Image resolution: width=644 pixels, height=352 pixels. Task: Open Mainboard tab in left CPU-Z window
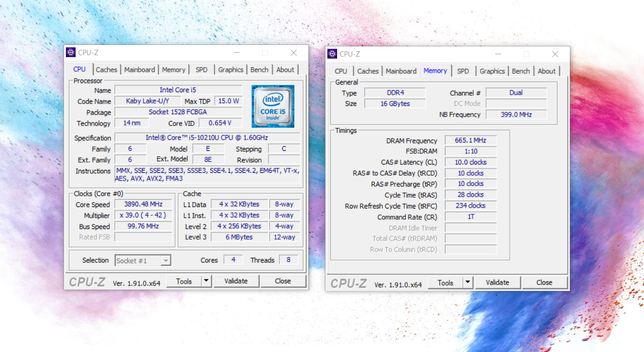tap(140, 70)
